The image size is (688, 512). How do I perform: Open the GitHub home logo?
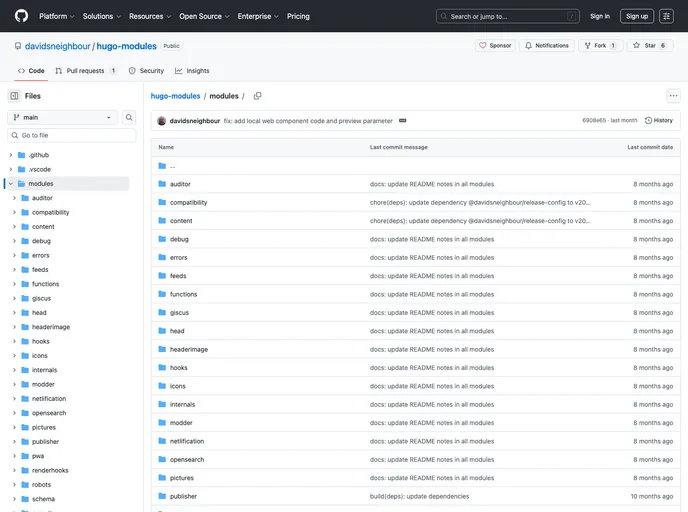(x=21, y=16)
